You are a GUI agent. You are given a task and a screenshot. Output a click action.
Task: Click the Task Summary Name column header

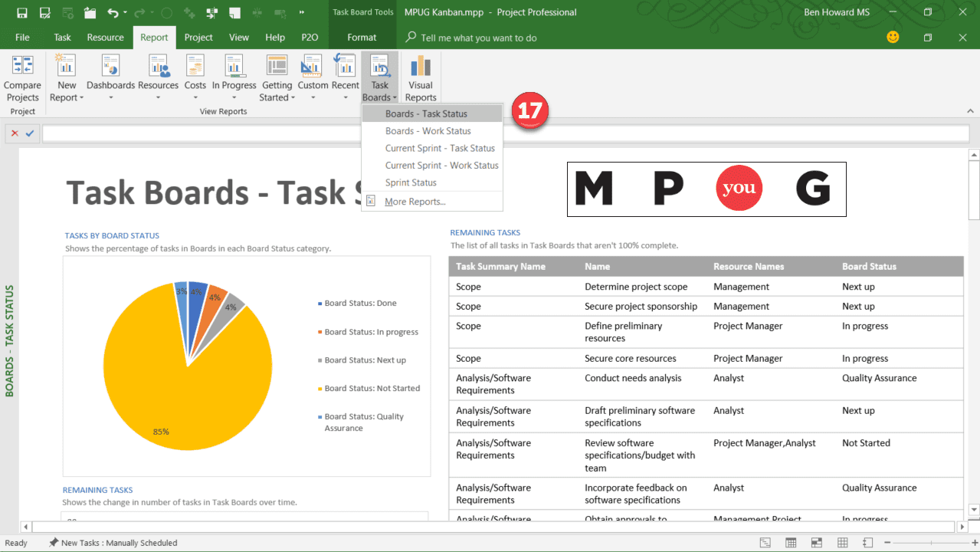coord(501,267)
